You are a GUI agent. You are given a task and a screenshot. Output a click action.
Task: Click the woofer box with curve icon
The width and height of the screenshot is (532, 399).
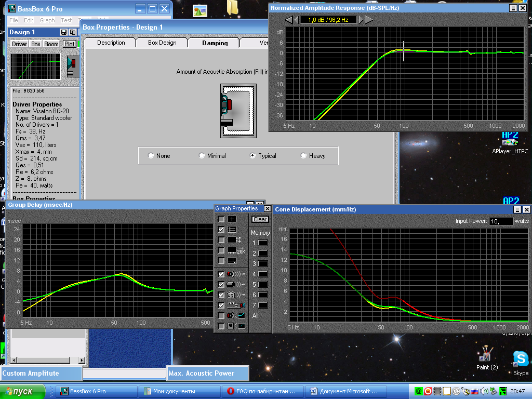(x=236, y=326)
